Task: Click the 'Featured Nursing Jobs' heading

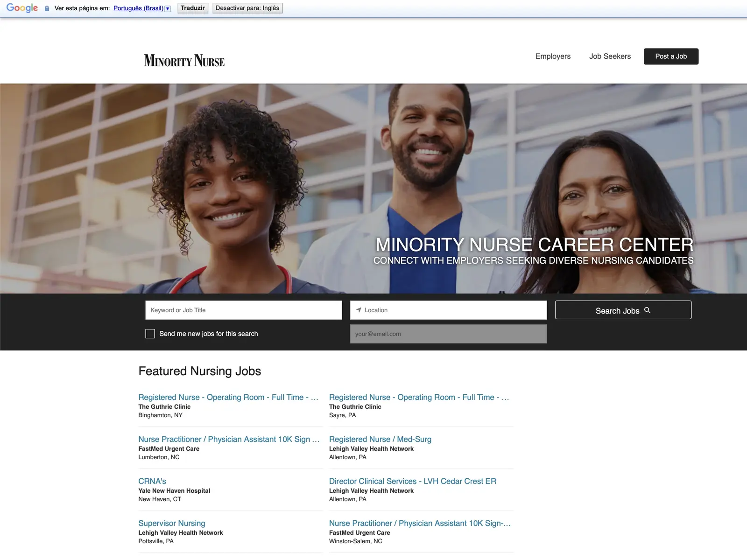Action: point(200,371)
